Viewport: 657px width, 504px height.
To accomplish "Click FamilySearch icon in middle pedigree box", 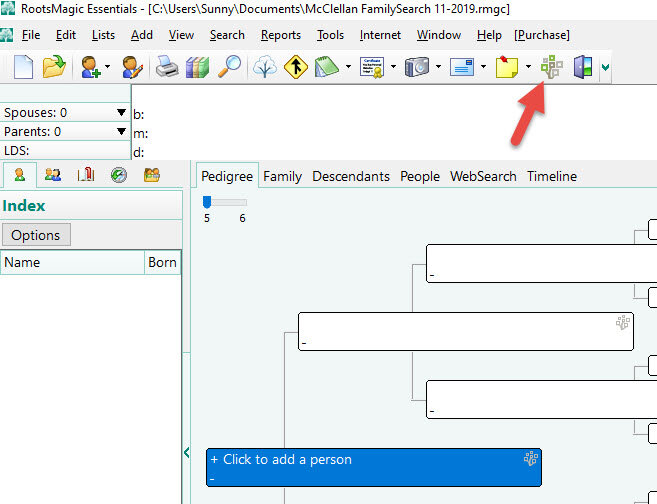I will tap(623, 323).
